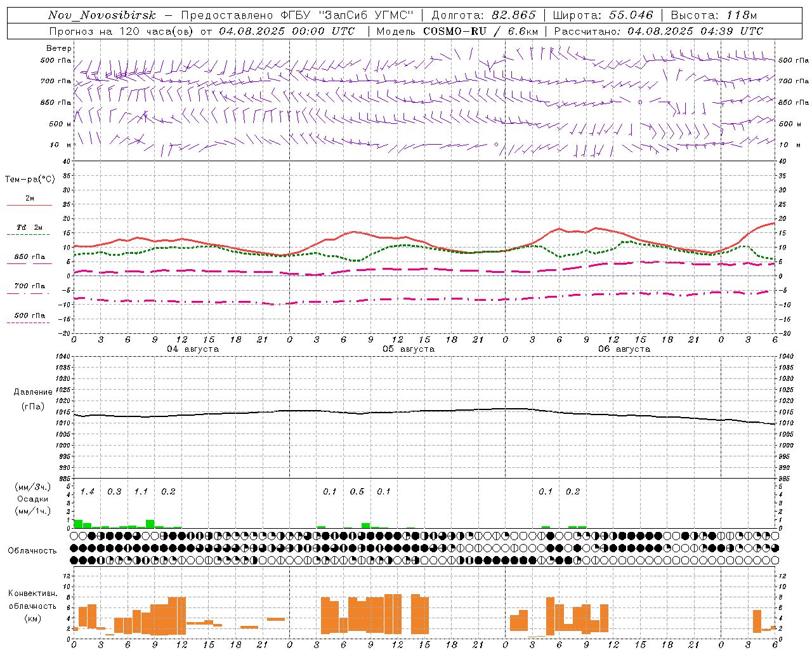The image size is (812, 650).
Task: Click the '2м' temperature legend entry
Action: 30,199
